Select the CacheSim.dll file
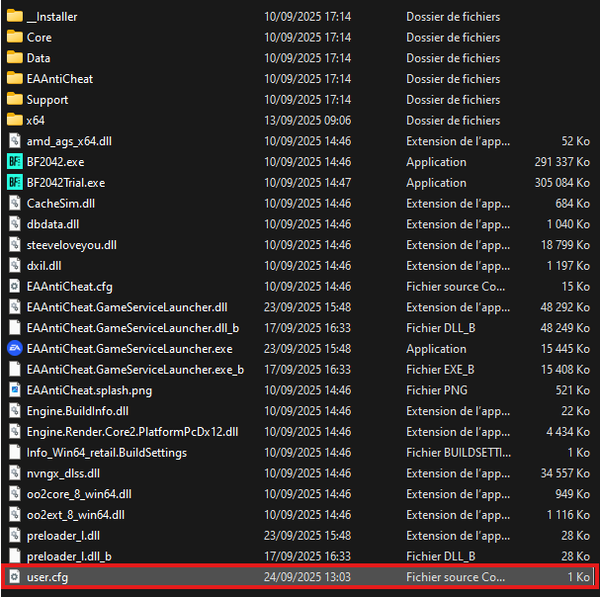The width and height of the screenshot is (600, 597). (60, 204)
